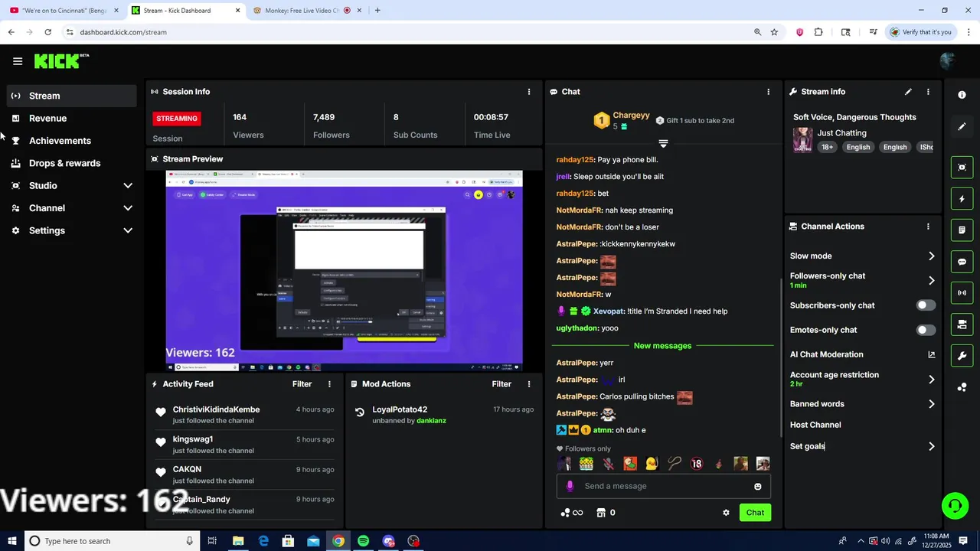The image size is (980, 551).
Task: Open Revenue in the sidebar
Action: coord(72,119)
